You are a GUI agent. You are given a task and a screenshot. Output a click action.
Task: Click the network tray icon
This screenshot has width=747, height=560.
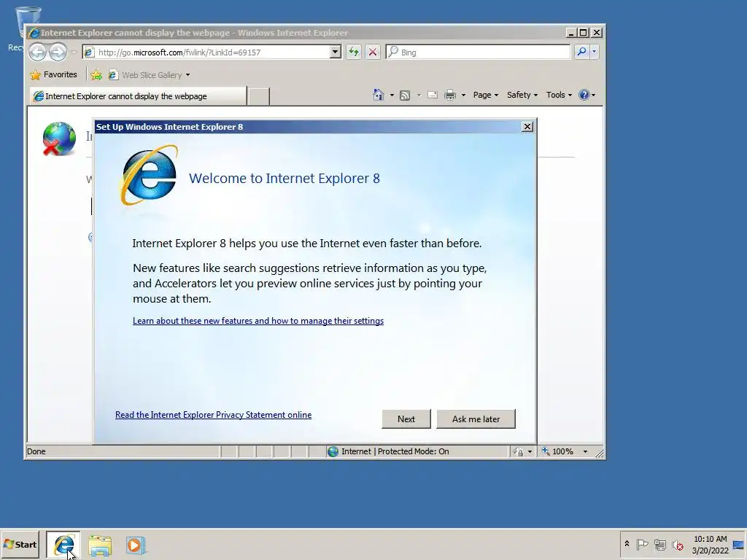tap(659, 544)
